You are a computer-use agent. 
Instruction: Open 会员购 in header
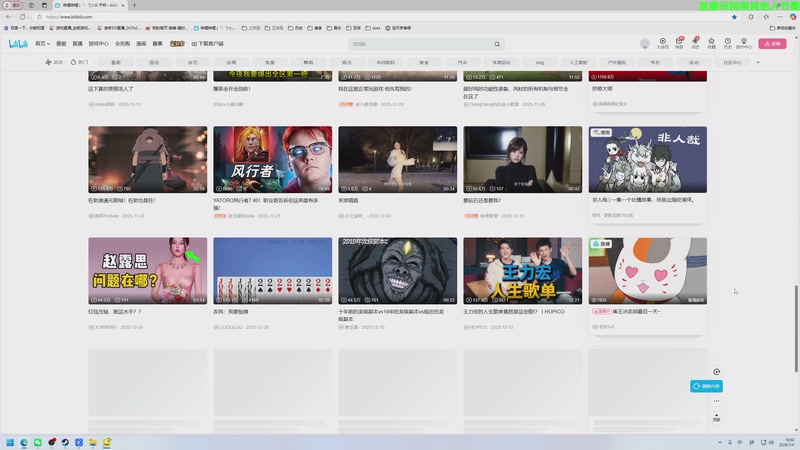click(122, 44)
